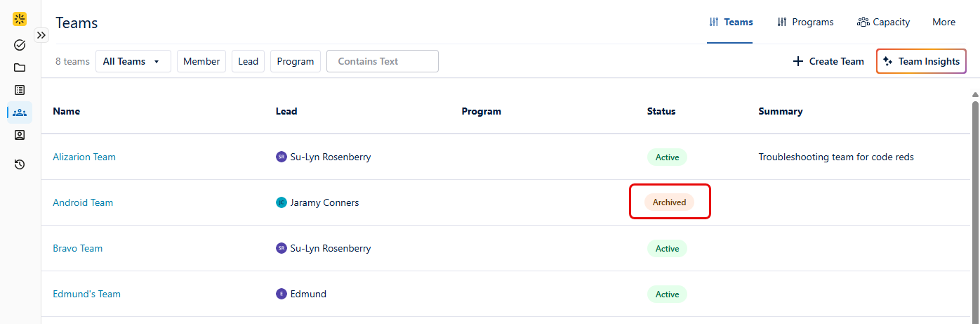980x324 pixels.
Task: Open the history clock icon in sidebar
Action: click(20, 164)
